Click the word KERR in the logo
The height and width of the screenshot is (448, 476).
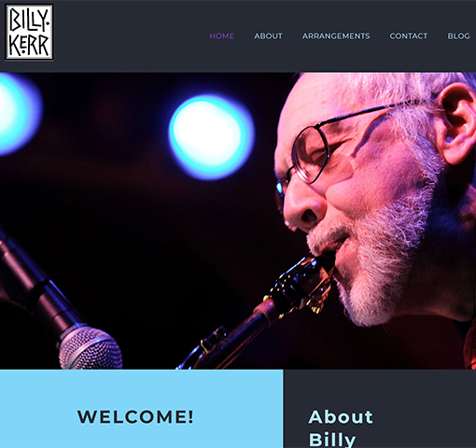pos(29,45)
